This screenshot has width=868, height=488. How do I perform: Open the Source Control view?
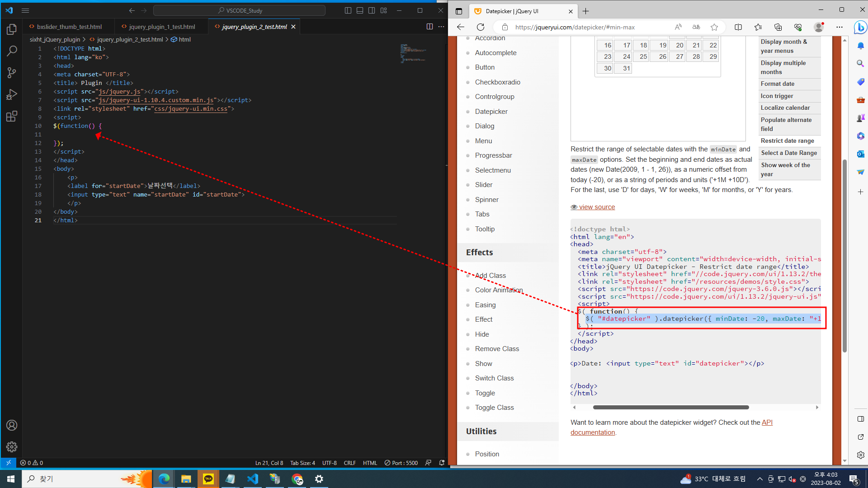[12, 72]
